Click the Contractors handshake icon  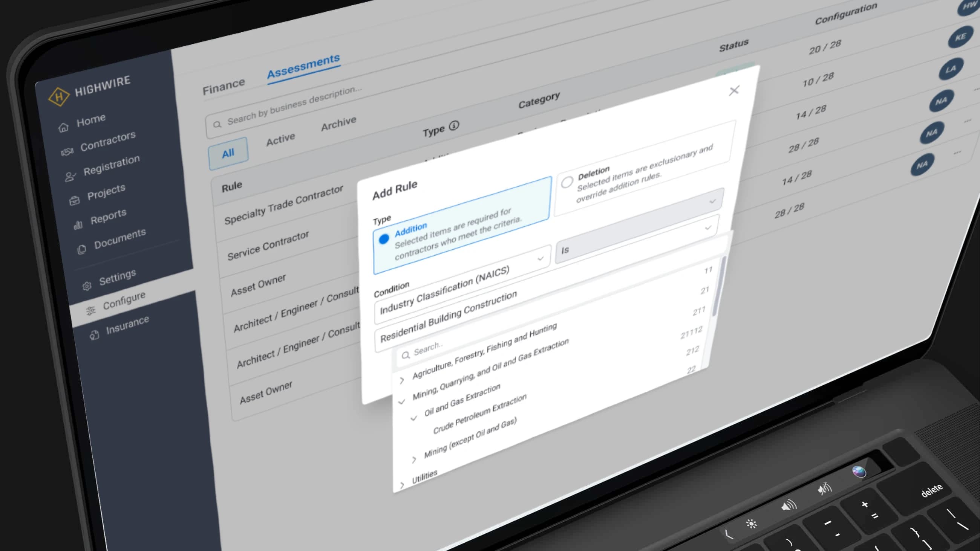coord(67,152)
